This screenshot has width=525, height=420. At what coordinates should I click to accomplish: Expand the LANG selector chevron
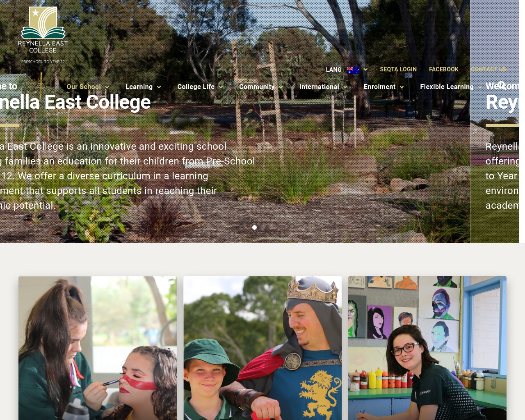click(365, 70)
